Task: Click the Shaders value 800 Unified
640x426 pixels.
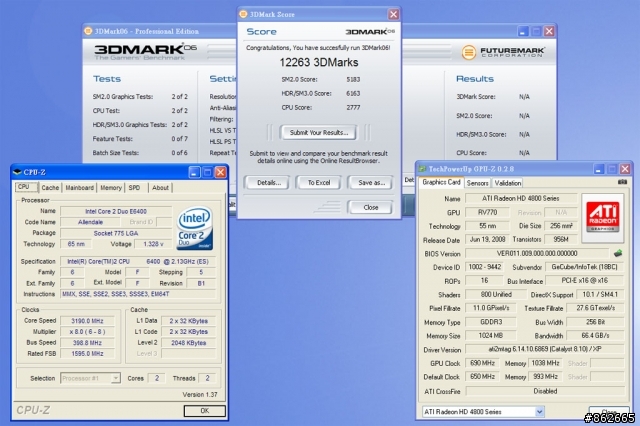Action: point(496,294)
